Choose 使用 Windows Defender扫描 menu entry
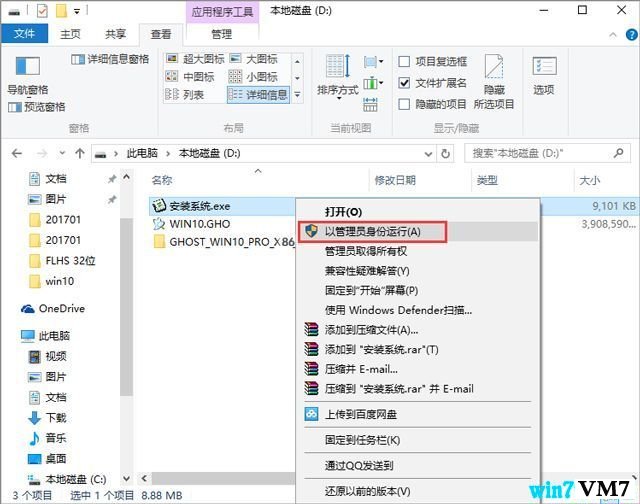Viewport: 640px width, 504px height. (x=419, y=311)
